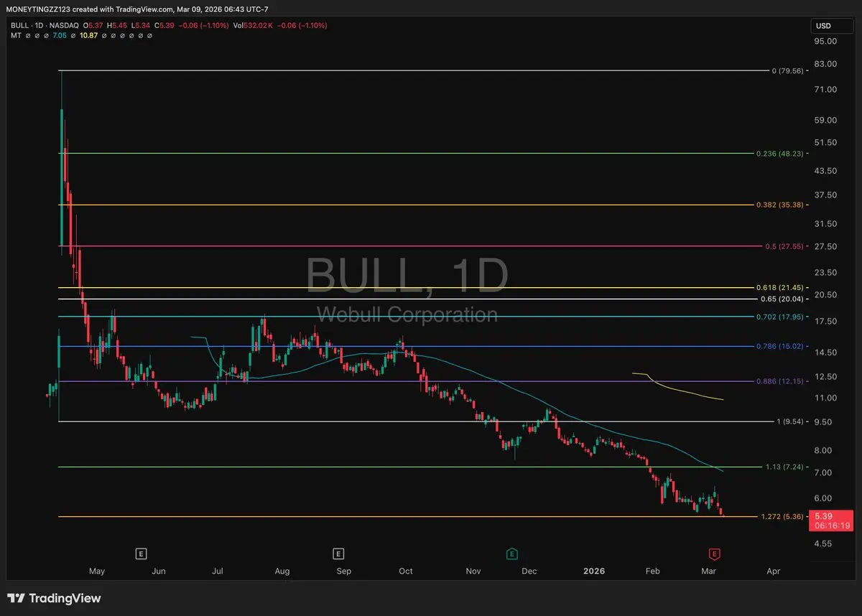Select the 0.702 (17.95) Fibonacci label
The width and height of the screenshot is (862, 616).
(779, 317)
